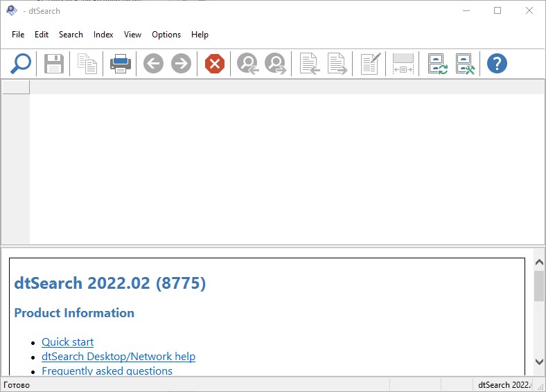
Task: Open the Options menu
Action: click(x=166, y=35)
